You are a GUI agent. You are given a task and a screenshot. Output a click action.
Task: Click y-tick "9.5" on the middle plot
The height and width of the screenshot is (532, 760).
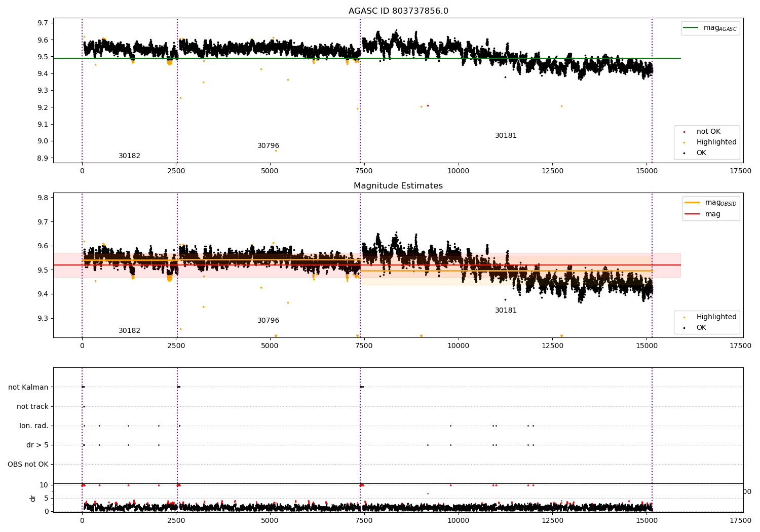click(x=44, y=270)
